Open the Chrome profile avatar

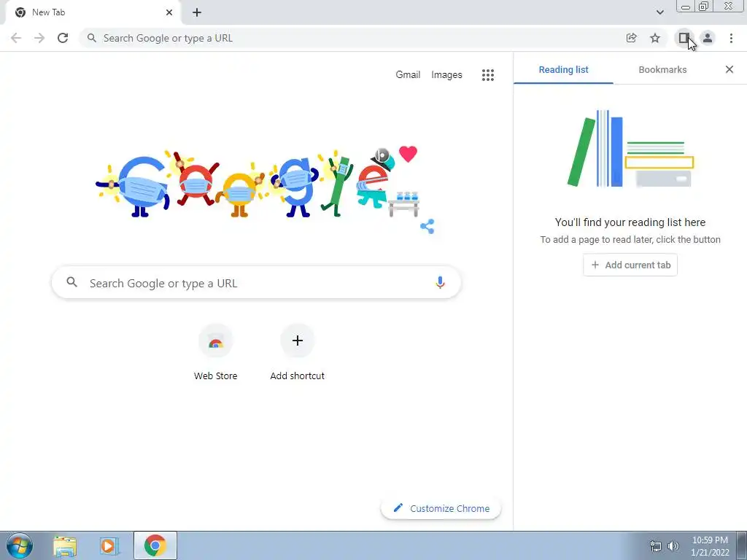tap(708, 38)
